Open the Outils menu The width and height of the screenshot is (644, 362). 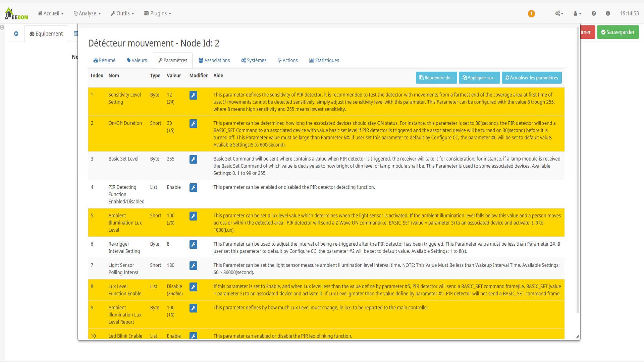[x=122, y=13]
